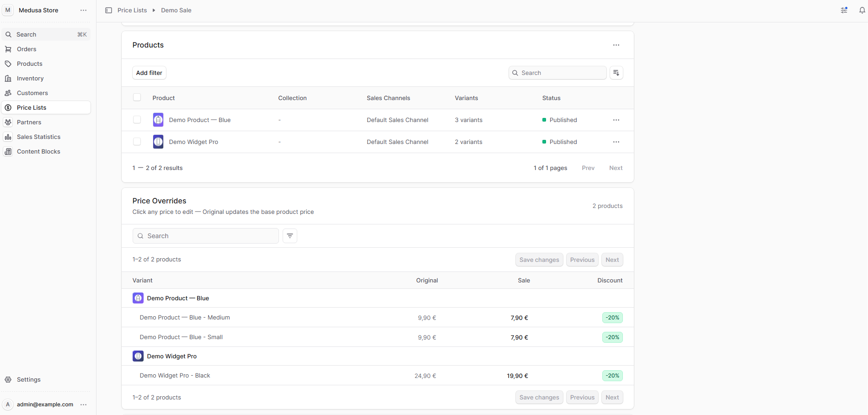Click Demo Product — Blue thumbnail in Price Overrides
868x415 pixels.
click(138, 298)
